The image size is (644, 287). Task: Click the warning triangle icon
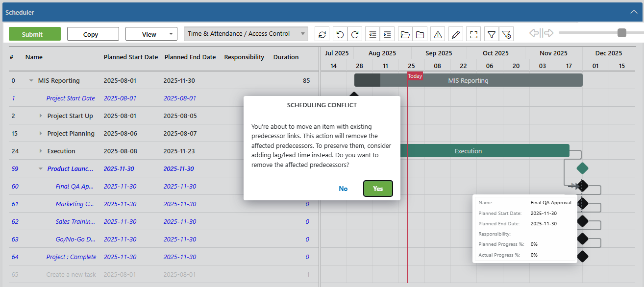click(x=438, y=34)
